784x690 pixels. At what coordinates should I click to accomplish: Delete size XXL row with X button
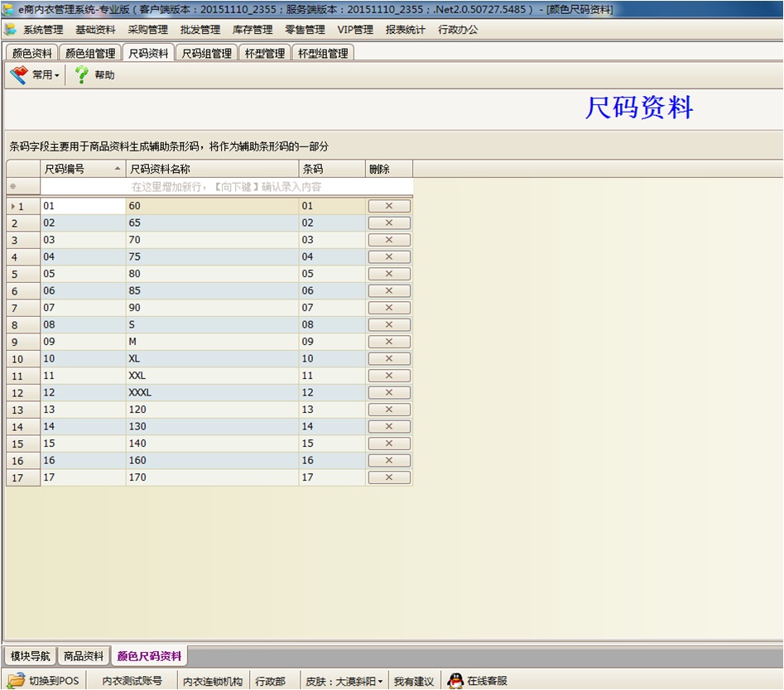[x=389, y=376]
